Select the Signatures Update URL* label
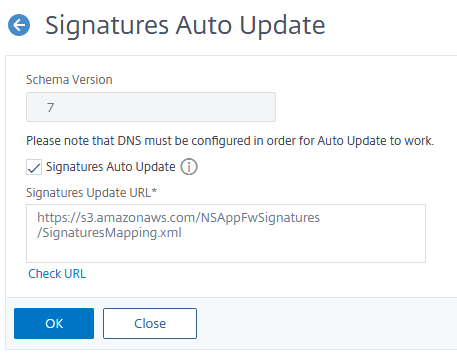 (x=92, y=193)
